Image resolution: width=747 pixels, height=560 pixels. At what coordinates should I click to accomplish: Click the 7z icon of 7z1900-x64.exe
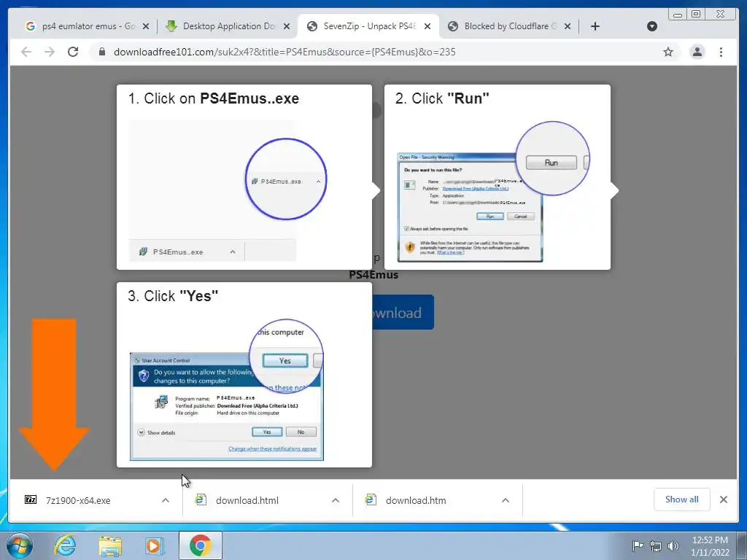pyautogui.click(x=31, y=499)
